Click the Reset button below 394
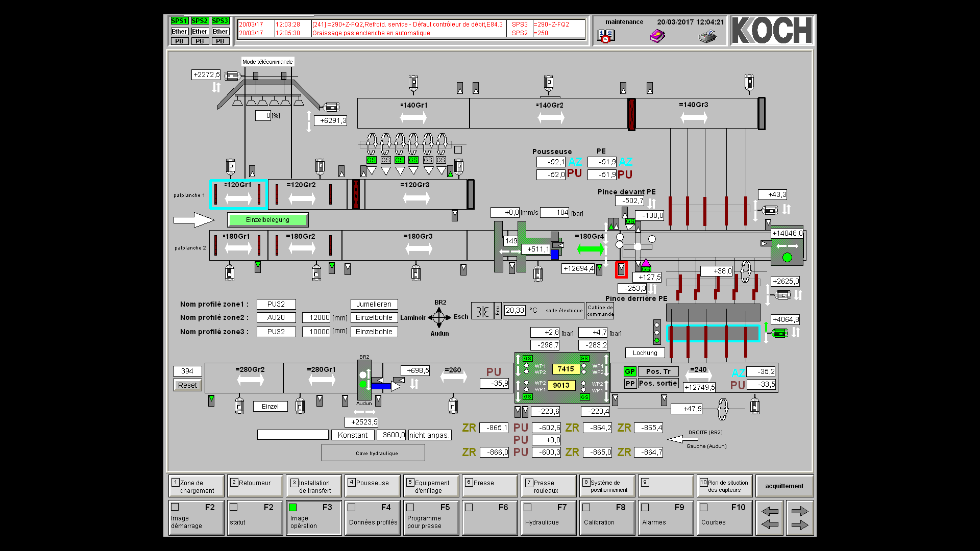The image size is (980, 551). pos(187,385)
